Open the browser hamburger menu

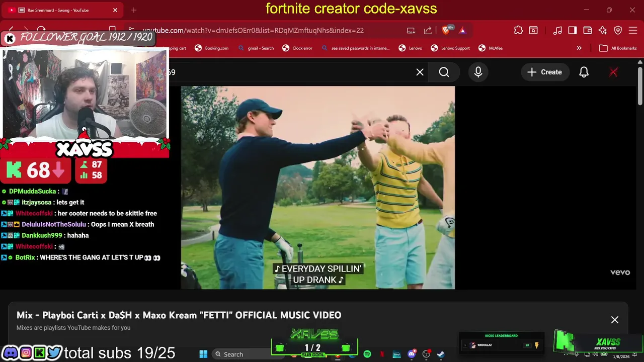tap(633, 30)
